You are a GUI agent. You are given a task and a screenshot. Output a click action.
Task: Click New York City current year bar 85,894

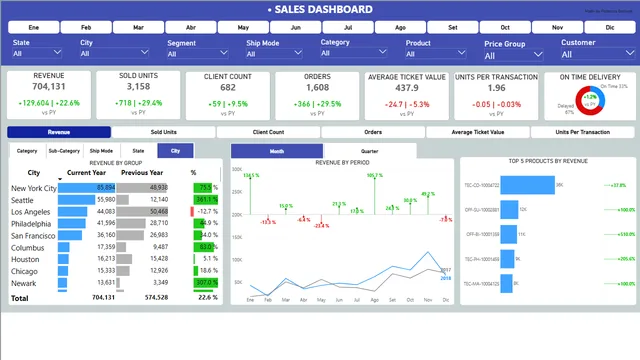coord(87,188)
